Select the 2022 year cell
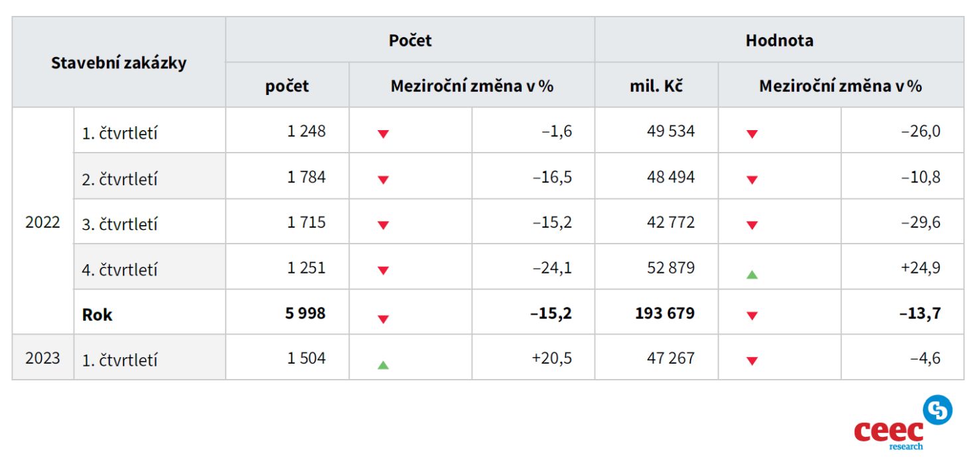Viewport: 980px width, 458px height. (42, 222)
